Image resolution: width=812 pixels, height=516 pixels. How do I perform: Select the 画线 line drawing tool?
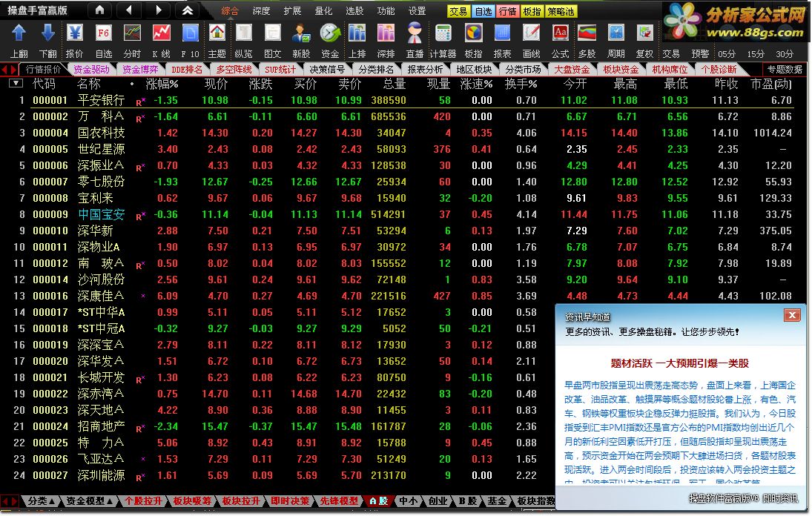531,33
